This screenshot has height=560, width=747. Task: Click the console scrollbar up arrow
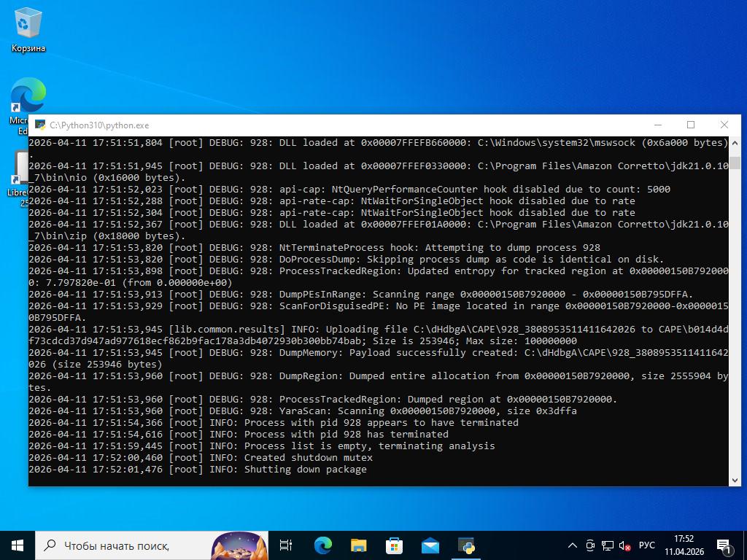tap(735, 142)
